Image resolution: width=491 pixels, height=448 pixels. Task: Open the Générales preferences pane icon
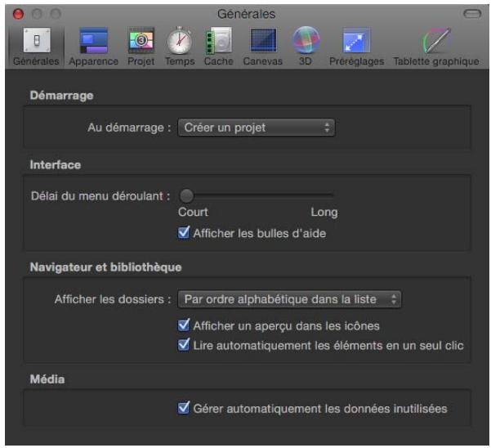(x=37, y=40)
